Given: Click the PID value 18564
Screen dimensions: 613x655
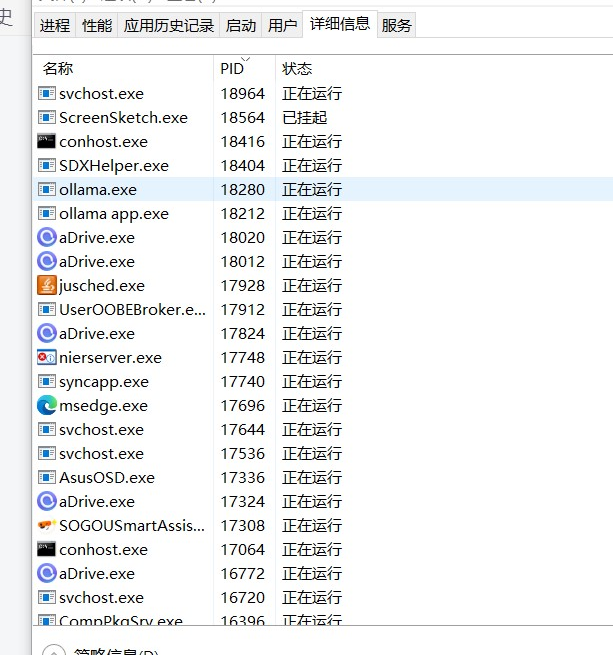Looking at the screenshot, I should [x=242, y=118].
